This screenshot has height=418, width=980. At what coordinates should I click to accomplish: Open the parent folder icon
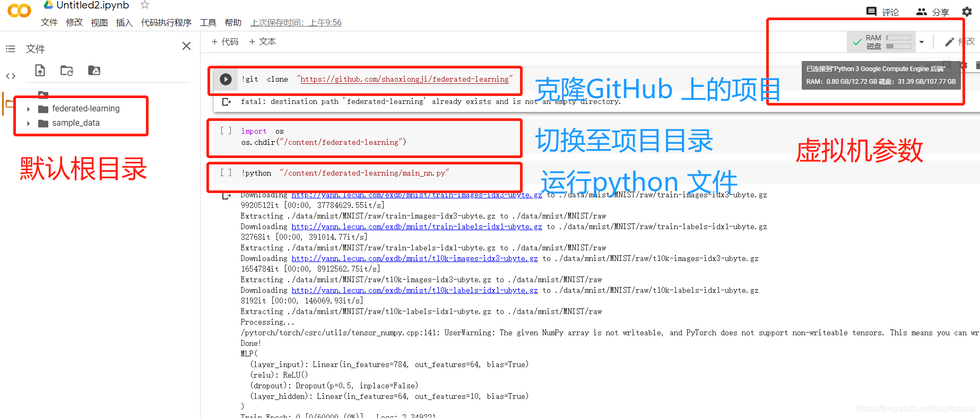43,94
